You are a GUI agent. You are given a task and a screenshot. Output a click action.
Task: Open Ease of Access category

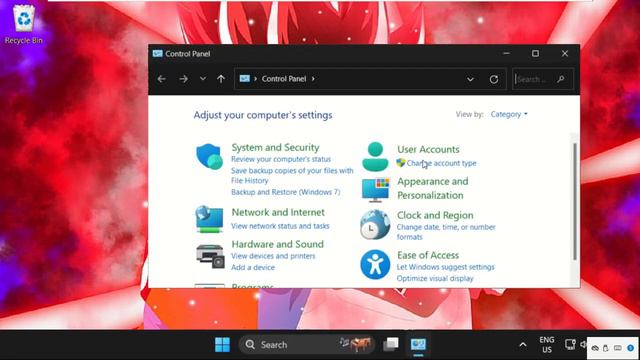pyautogui.click(x=428, y=255)
